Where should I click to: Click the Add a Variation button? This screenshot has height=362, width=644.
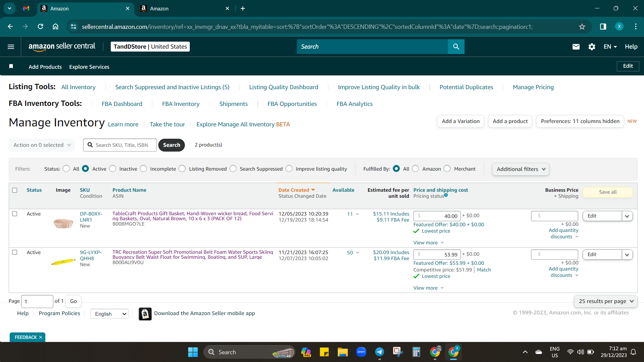click(x=461, y=121)
